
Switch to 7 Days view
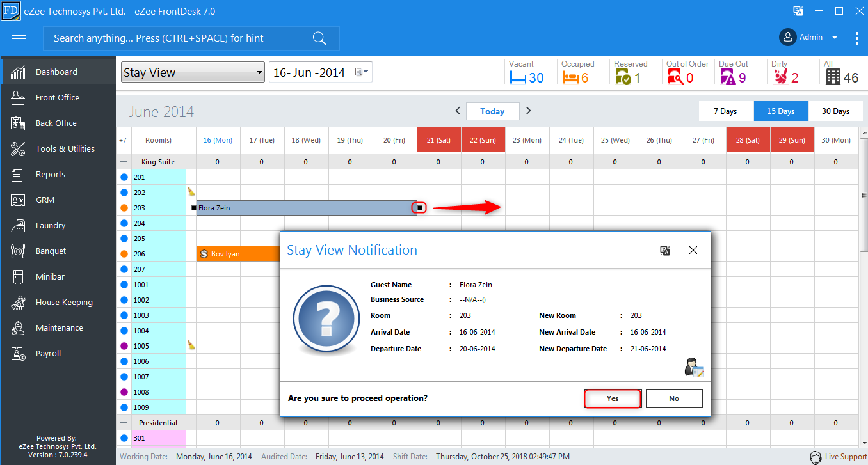[x=725, y=111]
